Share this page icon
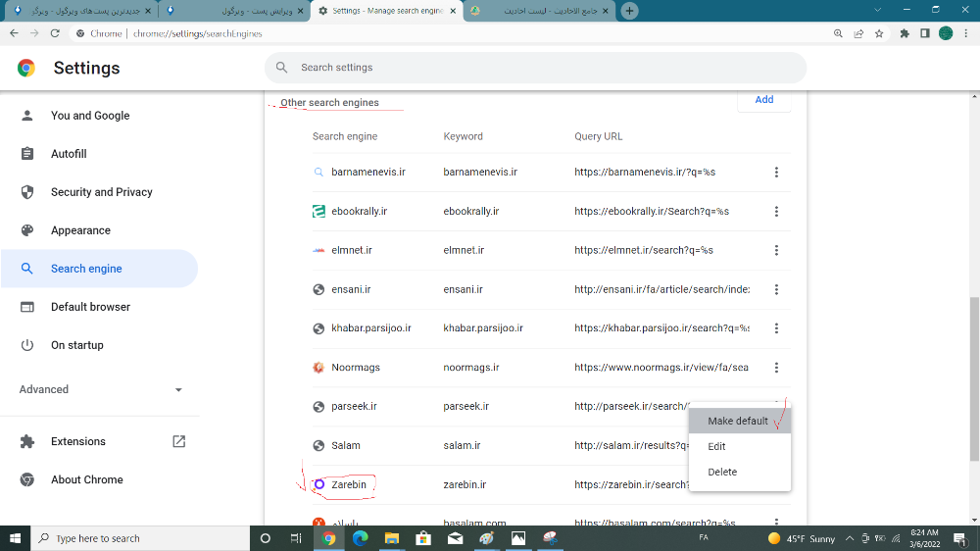The image size is (980, 551). (858, 33)
